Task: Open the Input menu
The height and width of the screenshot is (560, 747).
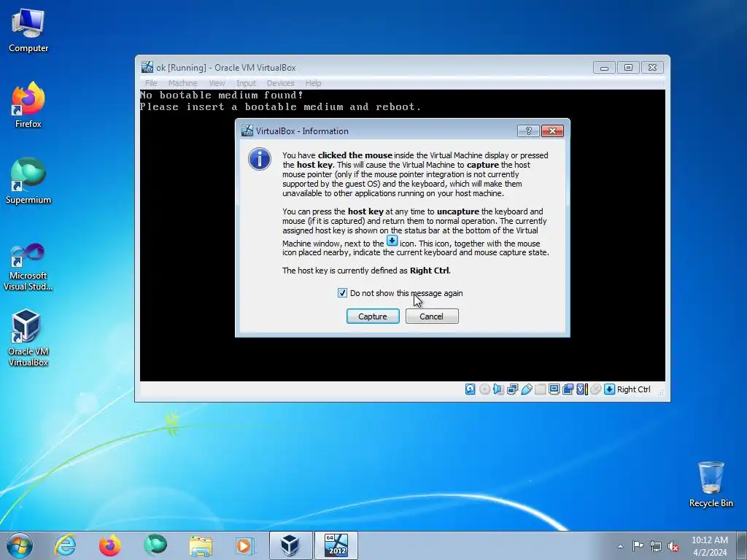Action: coord(246,83)
